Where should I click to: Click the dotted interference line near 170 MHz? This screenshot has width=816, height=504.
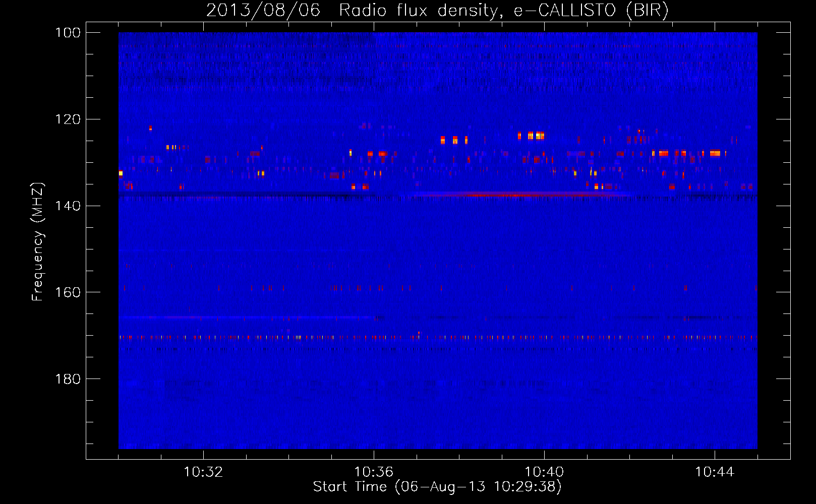tap(438, 337)
